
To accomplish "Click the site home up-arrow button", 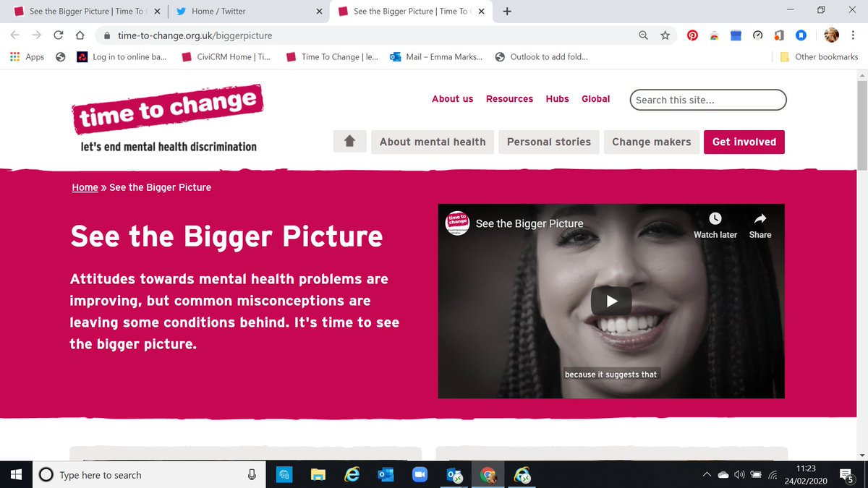I will (x=349, y=142).
